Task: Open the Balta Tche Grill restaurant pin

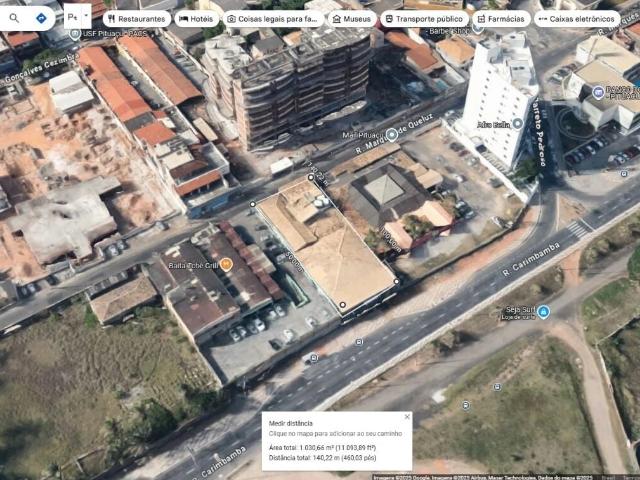Action: coord(226,265)
